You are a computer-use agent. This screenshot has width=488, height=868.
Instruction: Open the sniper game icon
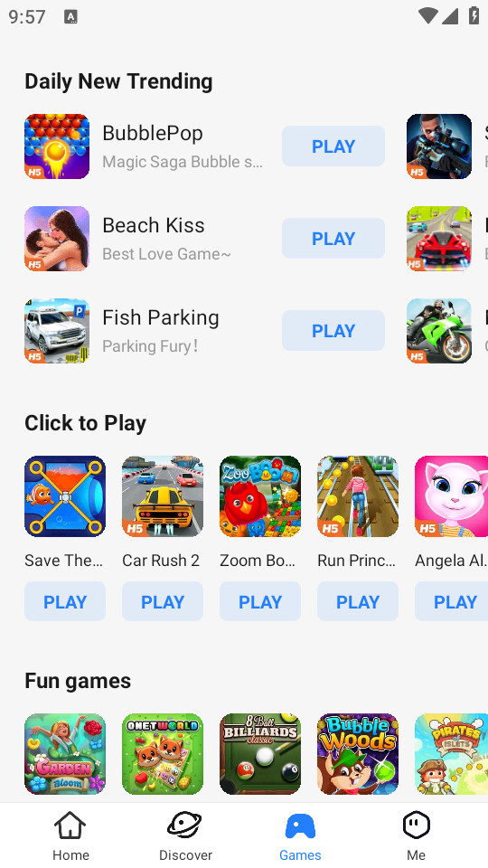coord(439,146)
